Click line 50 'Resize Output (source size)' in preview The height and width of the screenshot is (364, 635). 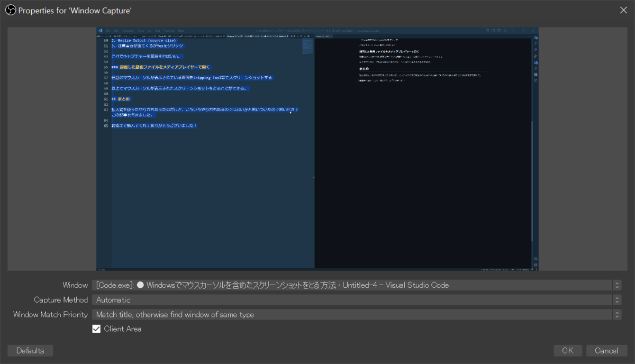143,40
